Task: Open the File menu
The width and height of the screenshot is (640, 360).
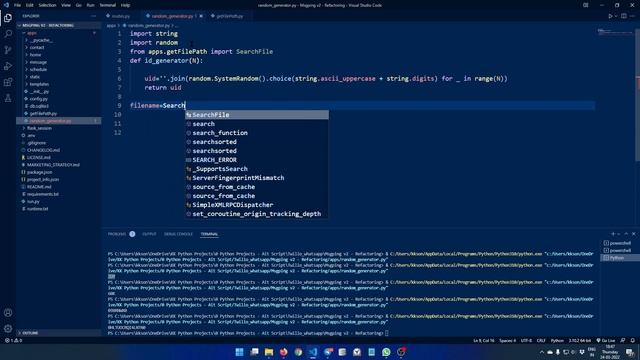Action: [17, 5]
